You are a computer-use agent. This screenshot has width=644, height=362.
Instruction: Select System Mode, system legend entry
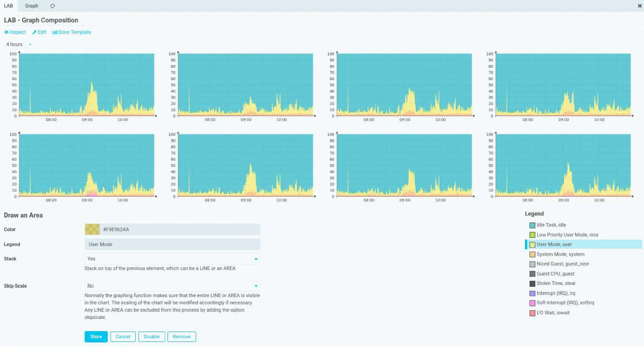click(x=560, y=254)
